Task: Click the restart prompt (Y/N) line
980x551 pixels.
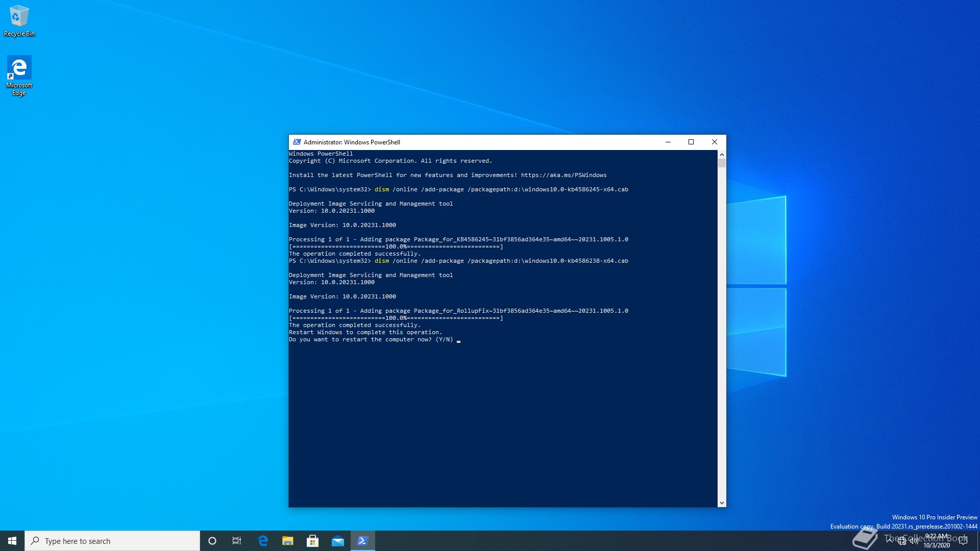Action: point(371,339)
